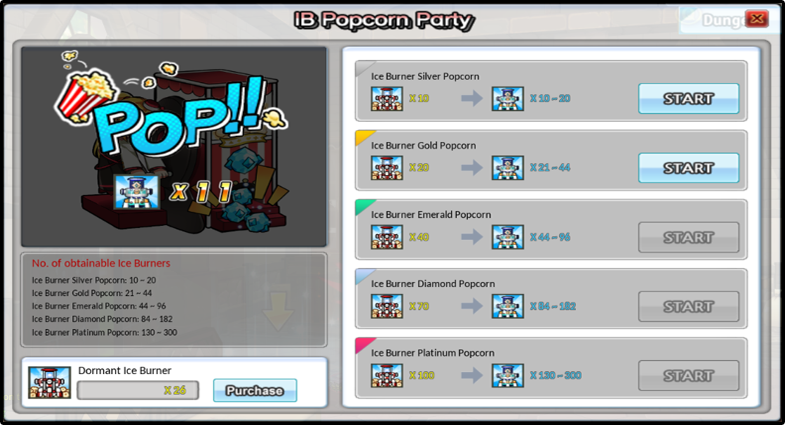Viewport: 785px width, 425px height.
Task: Start the Ice Burner Gold Popcorn
Action: click(x=688, y=168)
